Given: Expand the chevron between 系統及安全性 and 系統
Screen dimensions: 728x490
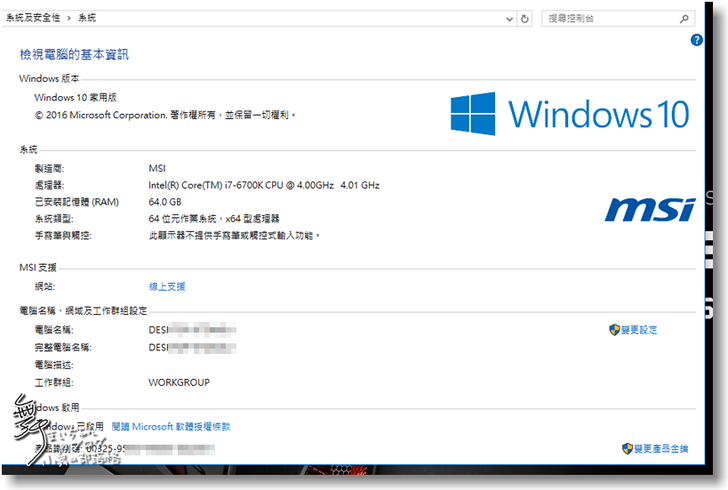Looking at the screenshot, I should (x=69, y=18).
